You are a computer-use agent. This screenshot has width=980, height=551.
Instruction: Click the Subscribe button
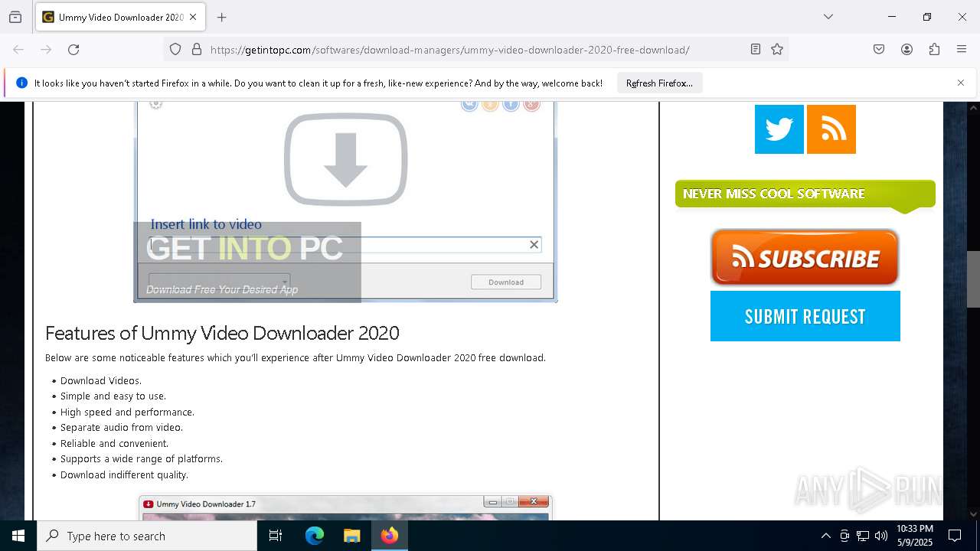pyautogui.click(x=805, y=258)
